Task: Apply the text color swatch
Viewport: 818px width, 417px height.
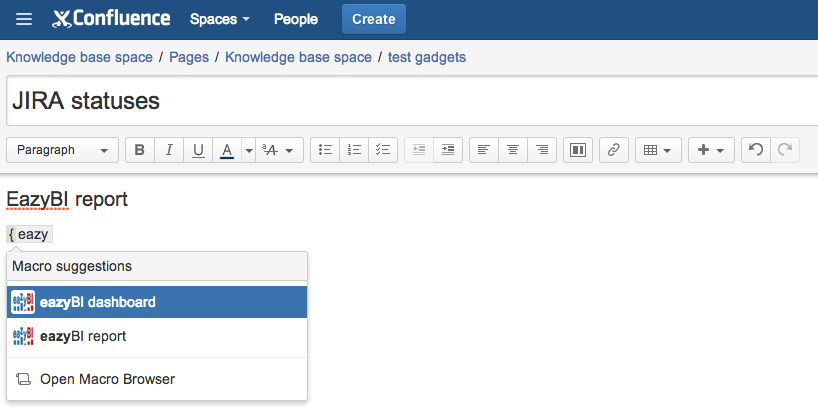Action: pos(227,150)
